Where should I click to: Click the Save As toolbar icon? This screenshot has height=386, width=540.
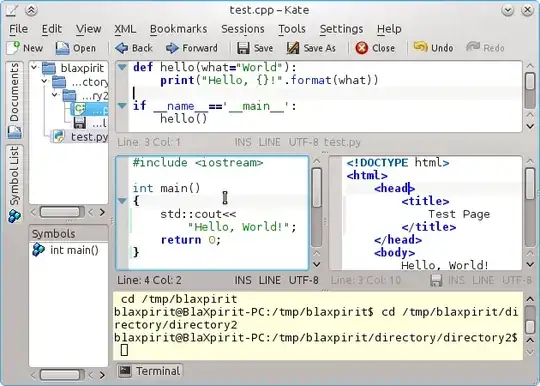tap(293, 48)
